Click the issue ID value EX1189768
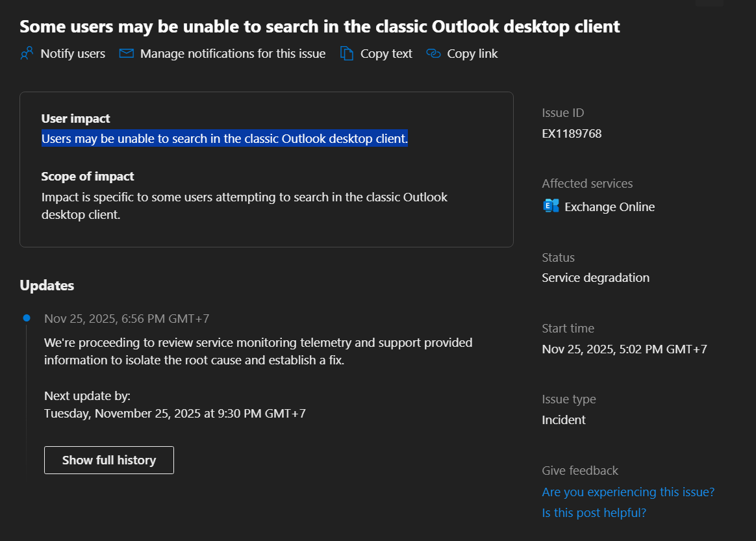Screen dimensions: 756x541 (572, 134)
